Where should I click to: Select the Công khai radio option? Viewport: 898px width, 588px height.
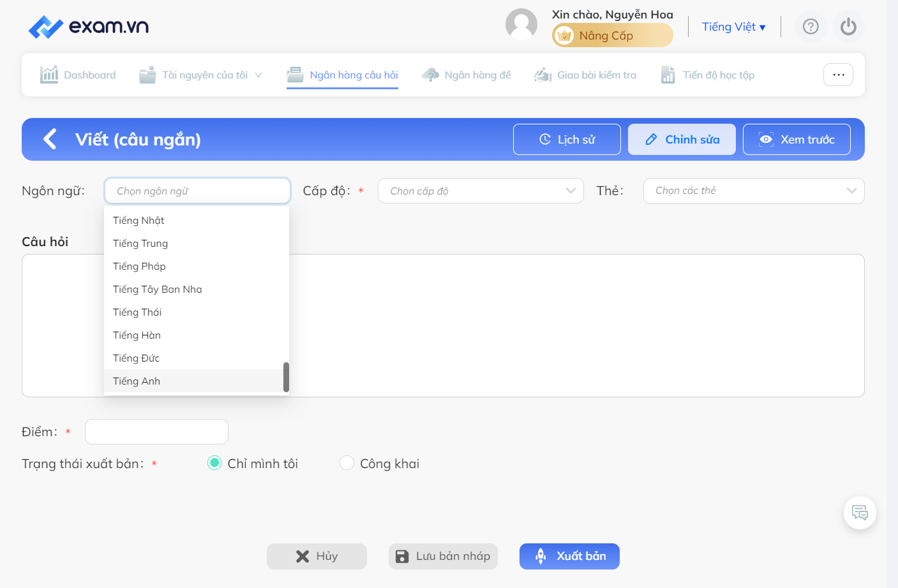[347, 463]
